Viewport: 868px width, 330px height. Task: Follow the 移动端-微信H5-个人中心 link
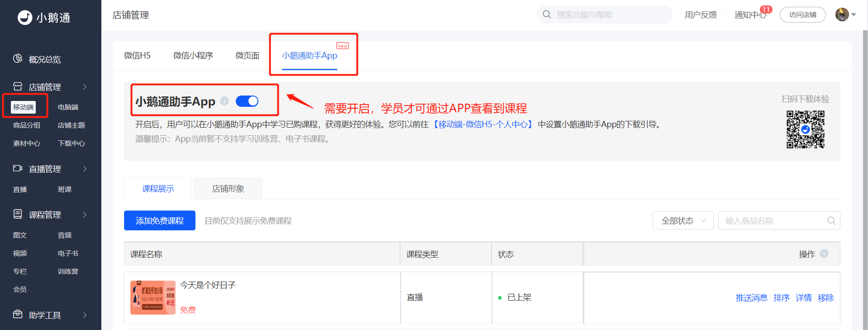483,124
